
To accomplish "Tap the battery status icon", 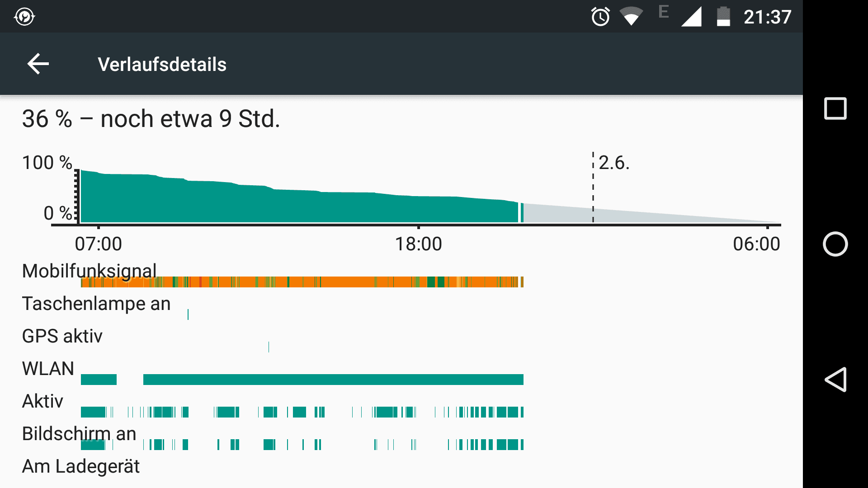I will point(723,17).
